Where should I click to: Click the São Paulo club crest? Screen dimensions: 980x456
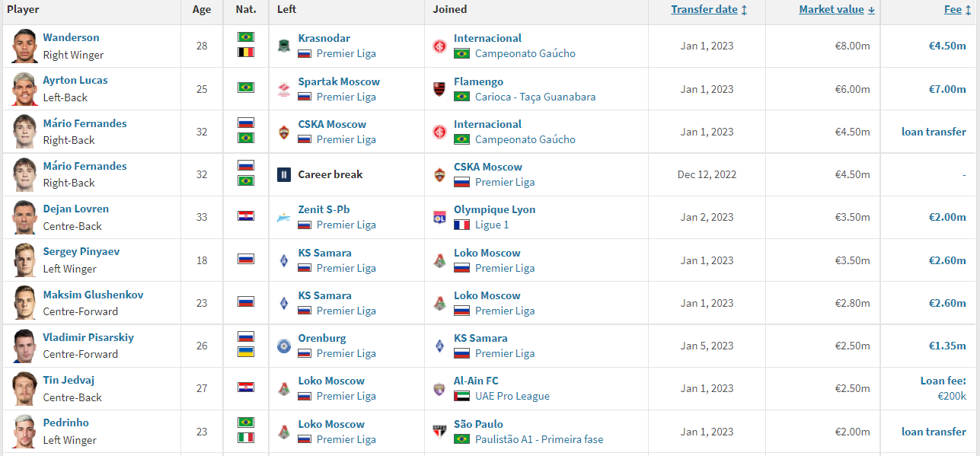click(439, 432)
